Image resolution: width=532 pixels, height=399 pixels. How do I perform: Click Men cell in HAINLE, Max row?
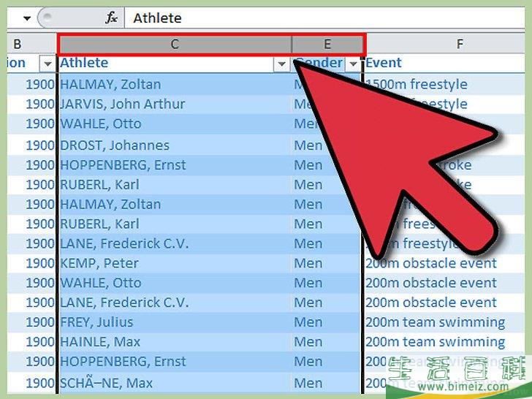click(x=326, y=342)
